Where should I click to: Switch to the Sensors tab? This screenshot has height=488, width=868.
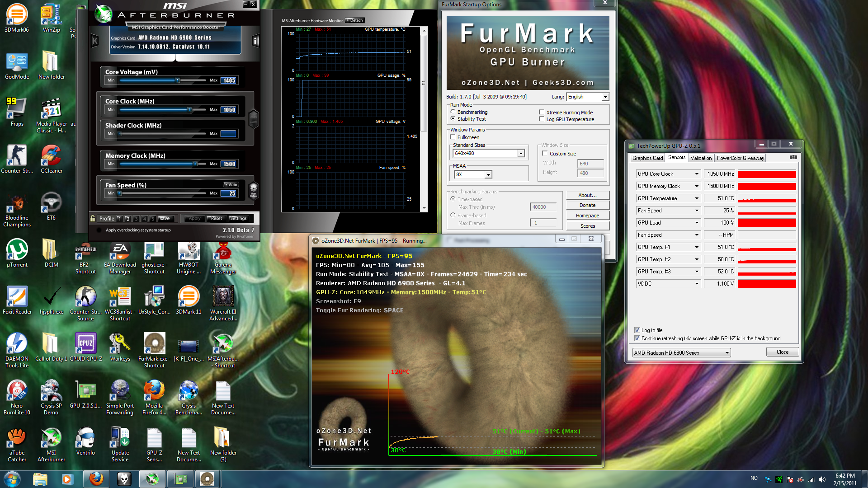click(x=676, y=157)
